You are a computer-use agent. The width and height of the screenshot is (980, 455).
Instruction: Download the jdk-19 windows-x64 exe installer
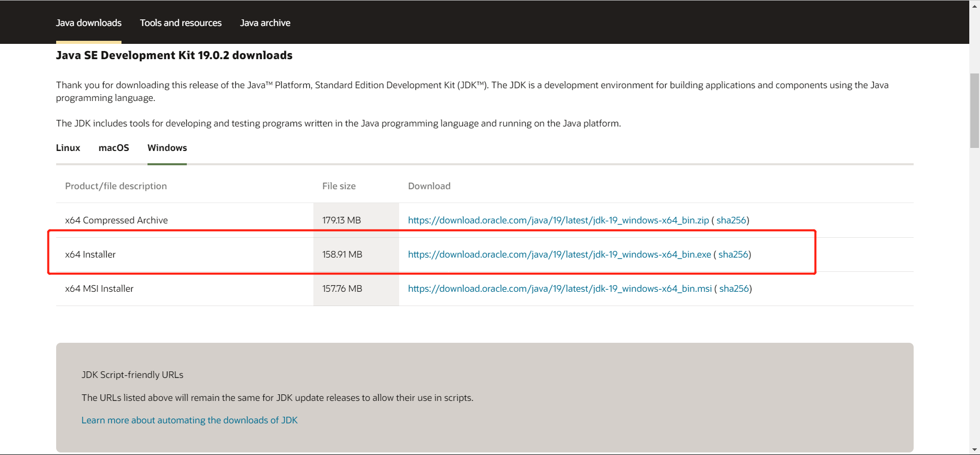[x=559, y=255]
